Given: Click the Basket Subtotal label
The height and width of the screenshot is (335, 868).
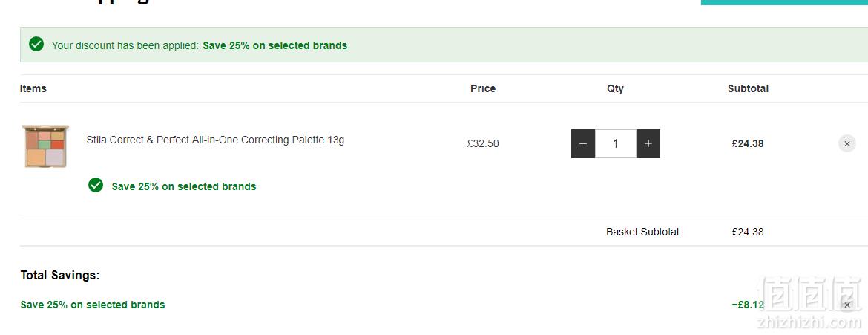Looking at the screenshot, I should coord(644,232).
